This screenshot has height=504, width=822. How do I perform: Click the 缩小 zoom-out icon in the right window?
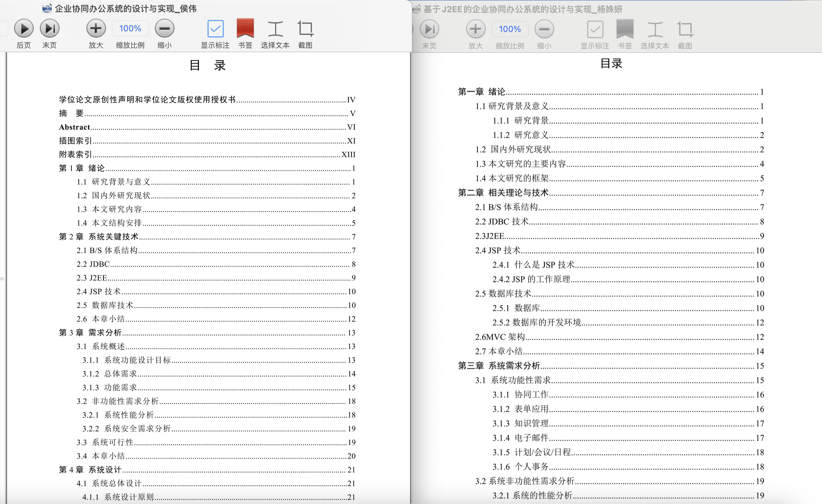(544, 29)
